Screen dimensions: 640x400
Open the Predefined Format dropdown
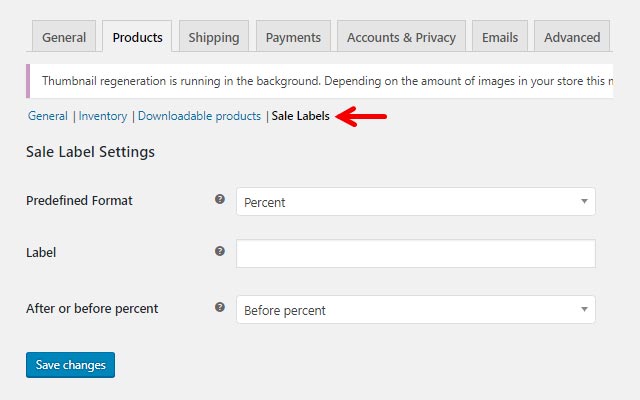416,202
